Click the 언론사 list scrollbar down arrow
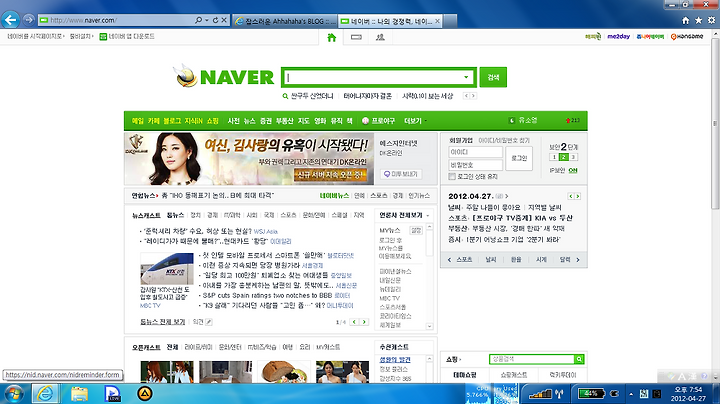This screenshot has height=404, width=720. coord(430,326)
